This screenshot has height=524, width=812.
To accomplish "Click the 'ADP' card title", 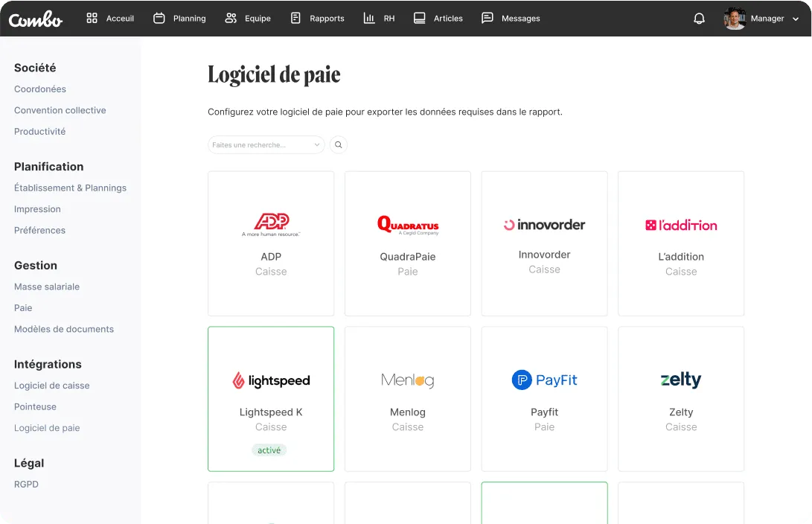I will tap(271, 257).
